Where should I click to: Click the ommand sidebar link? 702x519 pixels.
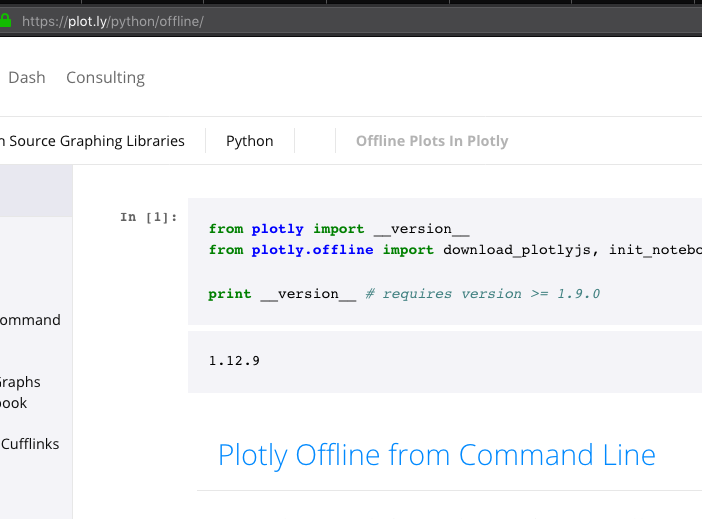[x=30, y=320]
